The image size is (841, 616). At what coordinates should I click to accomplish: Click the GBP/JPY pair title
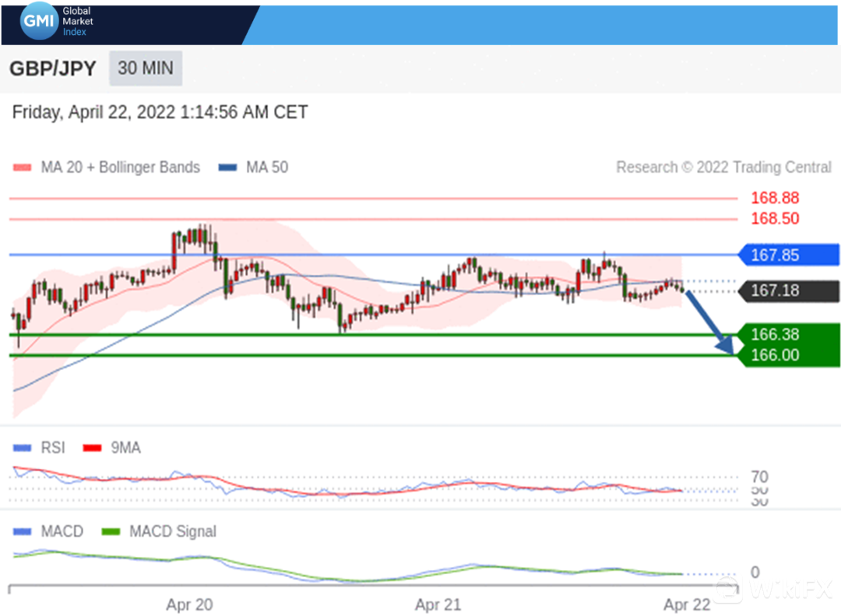click(53, 69)
